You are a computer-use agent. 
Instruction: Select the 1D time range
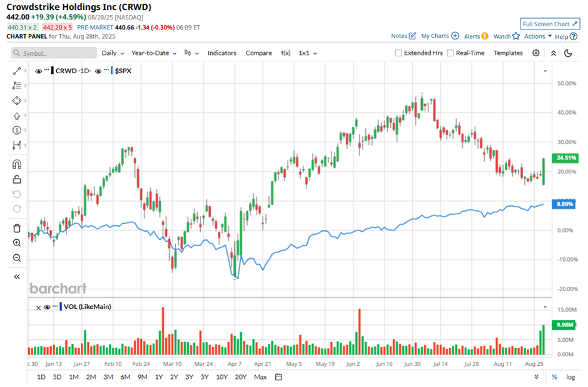pos(41,377)
